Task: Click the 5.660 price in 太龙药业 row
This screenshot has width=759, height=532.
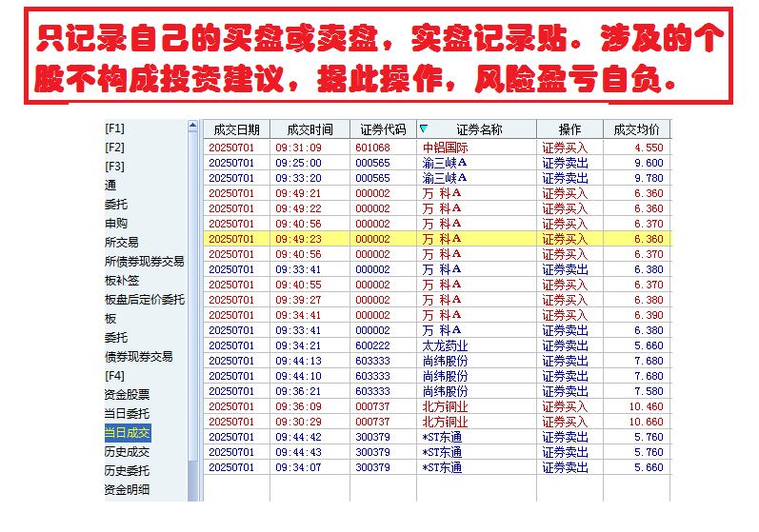Action: (636, 345)
